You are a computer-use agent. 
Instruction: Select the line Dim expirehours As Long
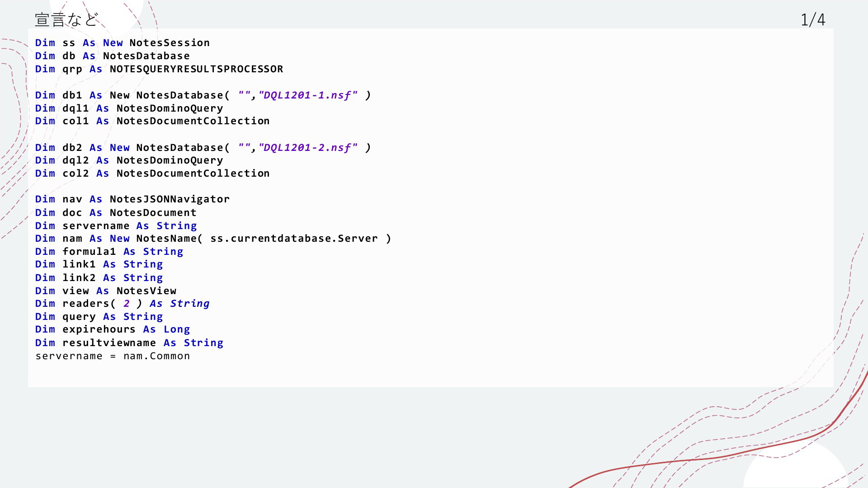tap(113, 329)
